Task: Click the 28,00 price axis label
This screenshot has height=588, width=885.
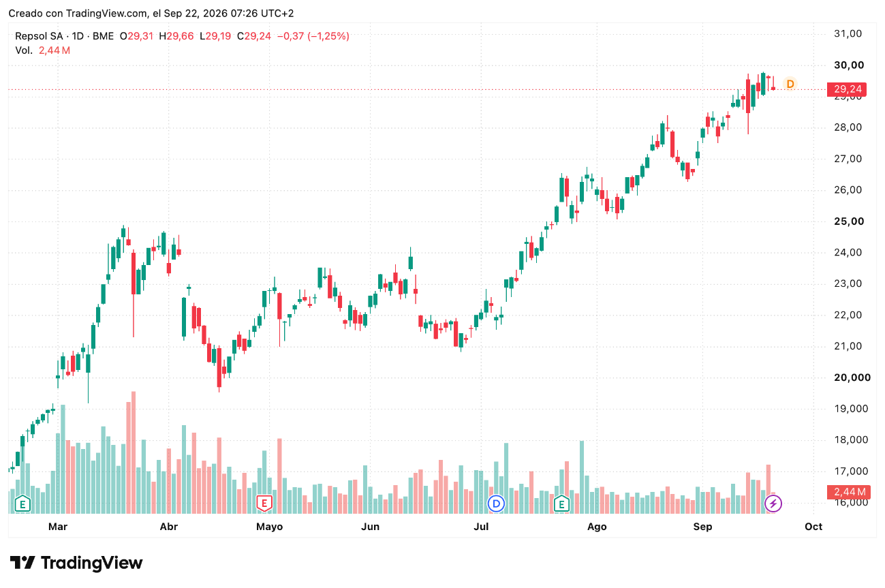Action: click(849, 127)
